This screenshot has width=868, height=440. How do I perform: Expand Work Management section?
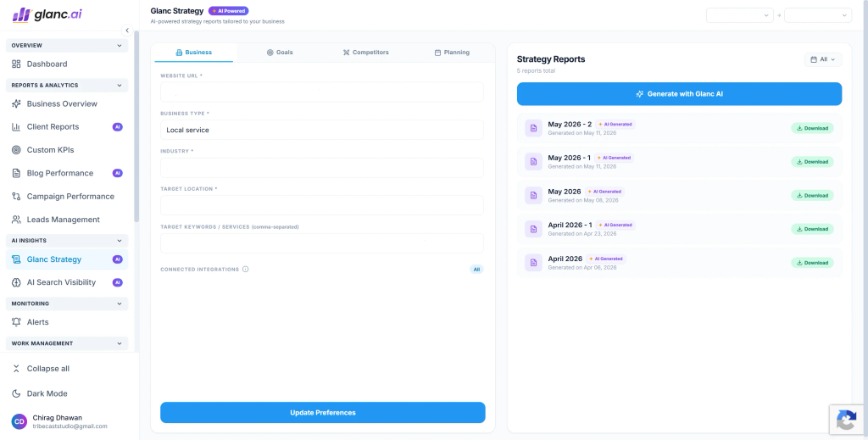coord(67,343)
